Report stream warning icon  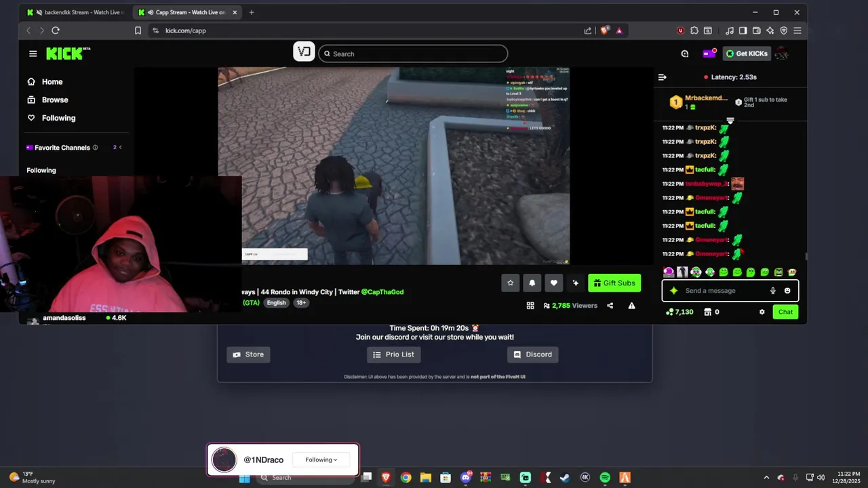[631, 306]
